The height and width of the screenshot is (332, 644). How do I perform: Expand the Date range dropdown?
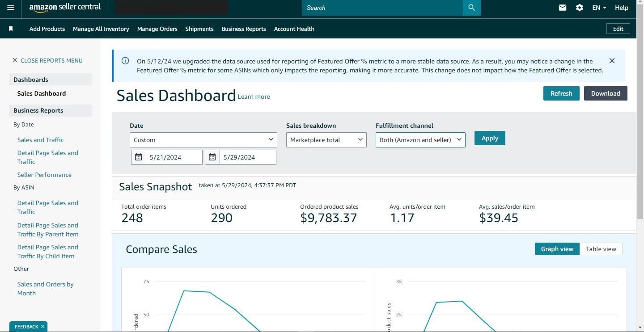point(203,140)
